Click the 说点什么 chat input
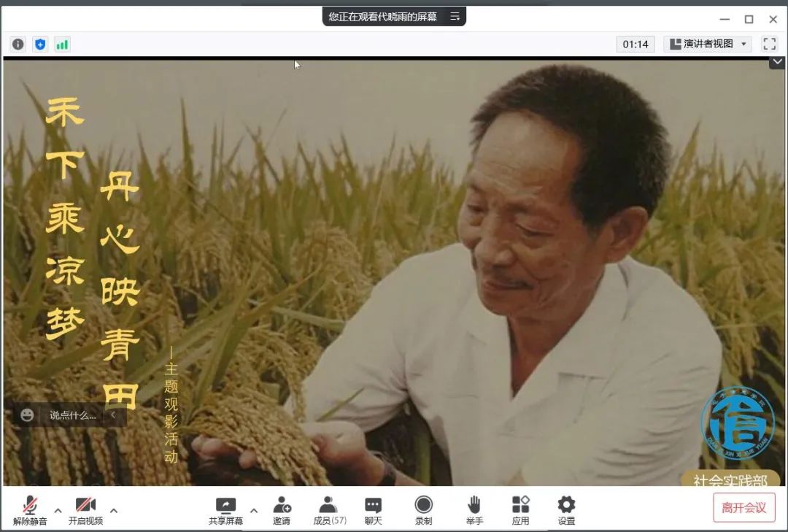Image resolution: width=788 pixels, height=532 pixels. 72,415
